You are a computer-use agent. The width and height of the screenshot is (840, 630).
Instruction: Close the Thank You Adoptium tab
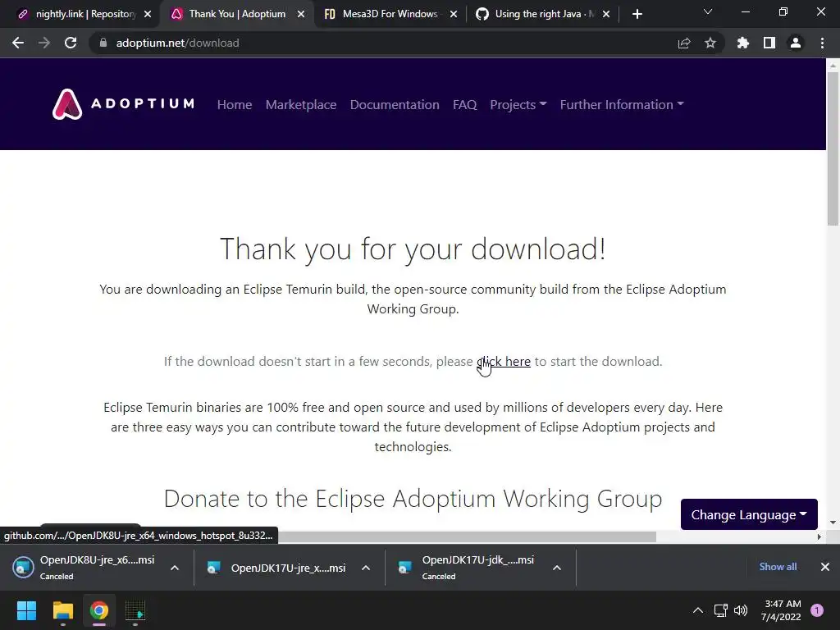point(301,14)
